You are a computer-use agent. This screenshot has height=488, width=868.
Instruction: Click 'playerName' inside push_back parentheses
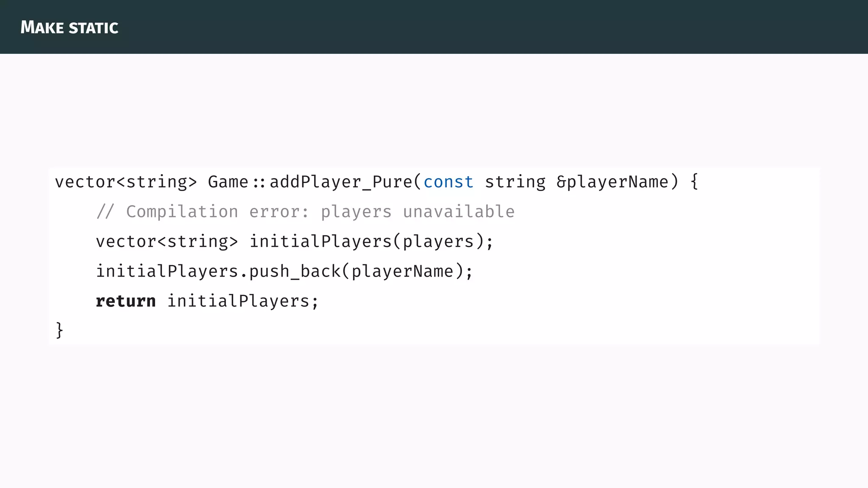click(x=402, y=272)
